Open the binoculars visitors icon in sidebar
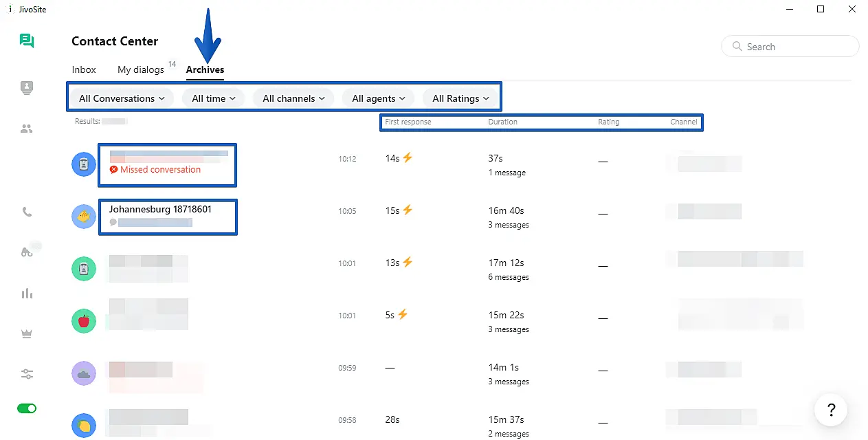The width and height of the screenshot is (868, 440). tap(27, 252)
